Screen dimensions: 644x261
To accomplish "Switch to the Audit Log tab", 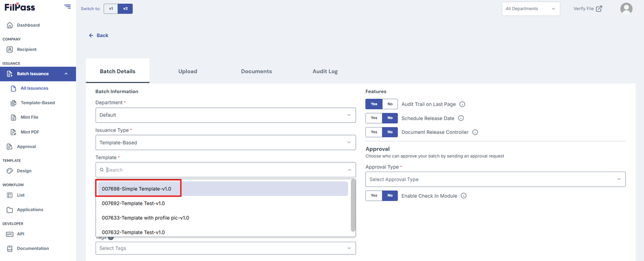I will point(325,71).
